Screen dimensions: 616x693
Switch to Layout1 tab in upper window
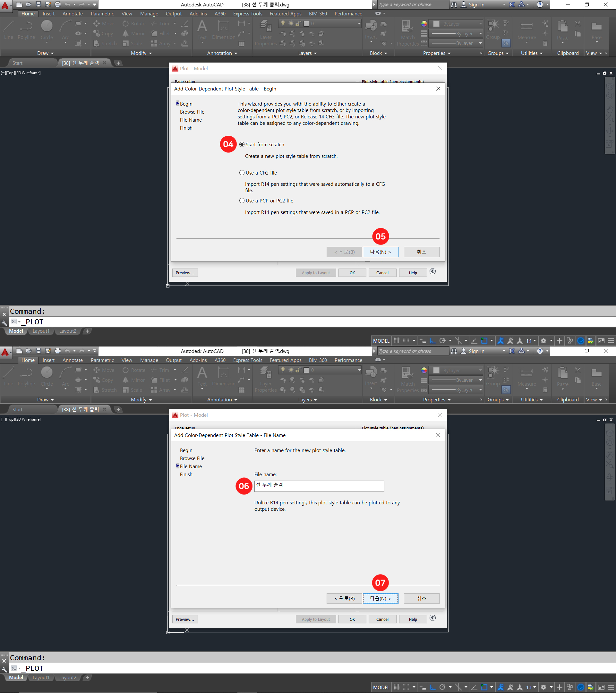pyautogui.click(x=41, y=331)
